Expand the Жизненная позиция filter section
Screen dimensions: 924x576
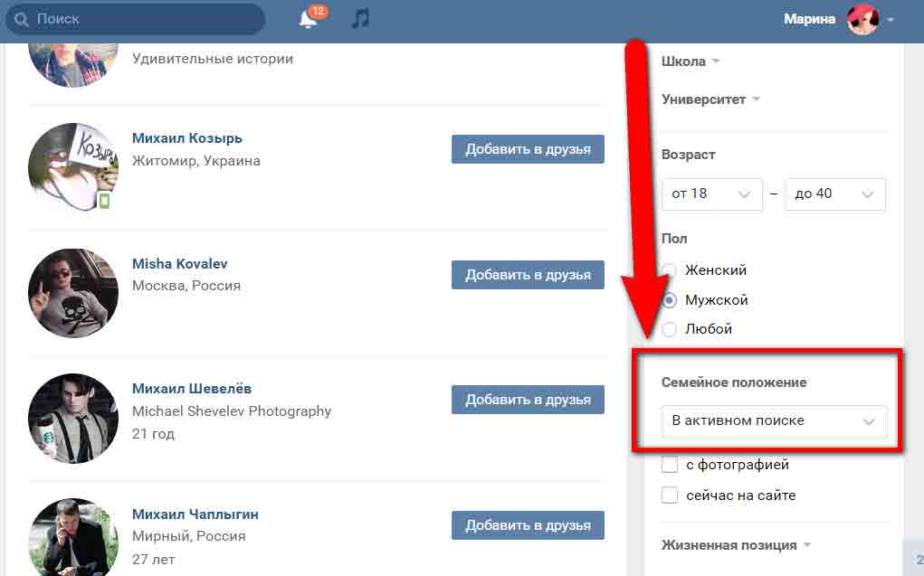[736, 544]
